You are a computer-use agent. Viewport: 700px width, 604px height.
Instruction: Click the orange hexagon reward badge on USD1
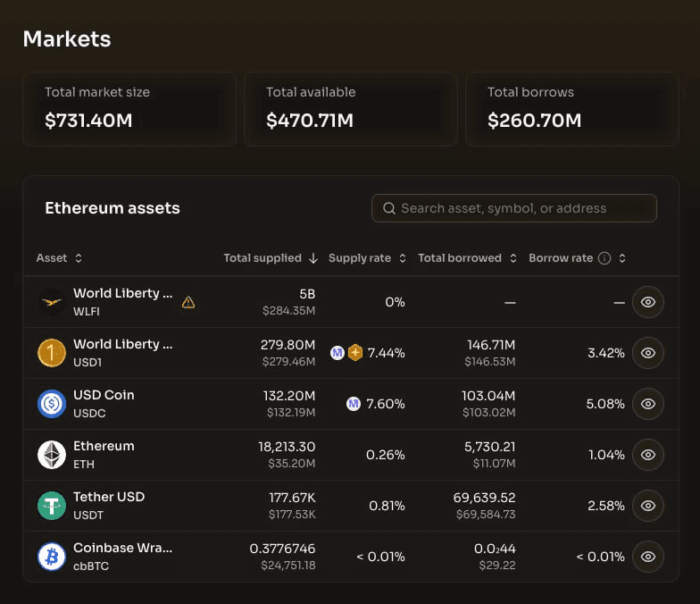(x=355, y=353)
